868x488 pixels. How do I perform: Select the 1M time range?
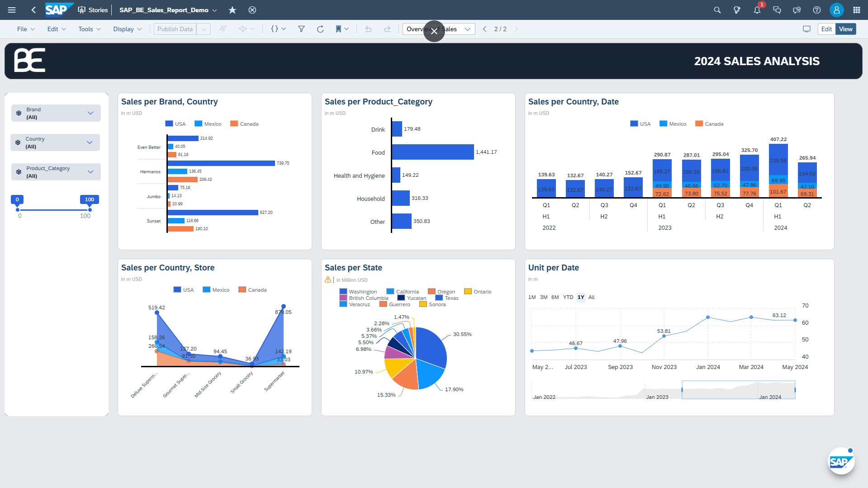(532, 297)
